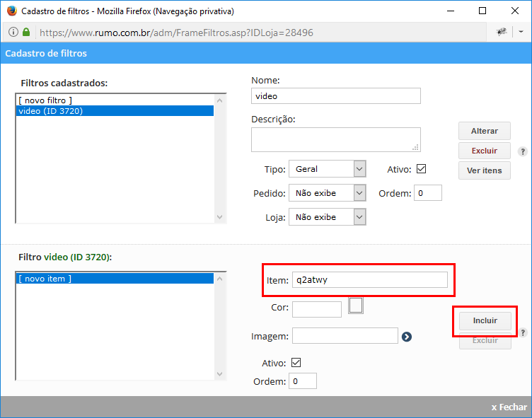532x418 pixels.
Task: Click the Descrição textarea resize grip
Action: tap(416, 148)
